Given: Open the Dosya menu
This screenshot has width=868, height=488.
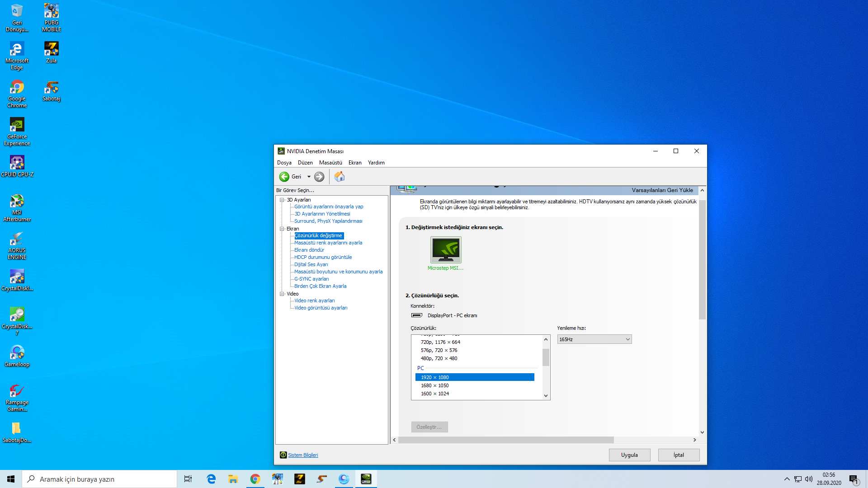Looking at the screenshot, I should 284,163.
